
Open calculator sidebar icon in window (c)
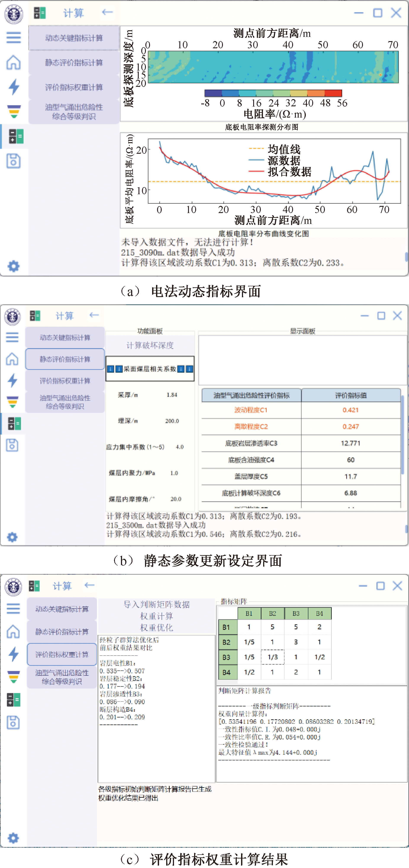(x=13, y=700)
